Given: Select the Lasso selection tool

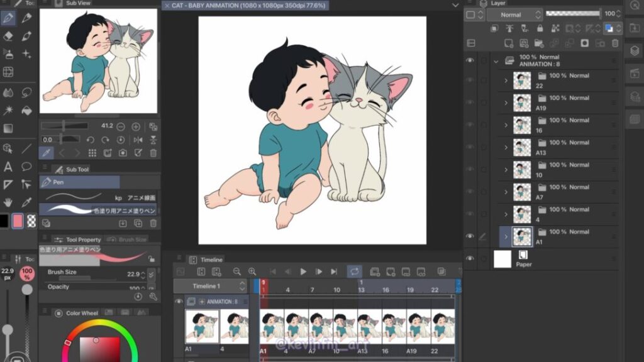Looking at the screenshot, I should (26, 92).
